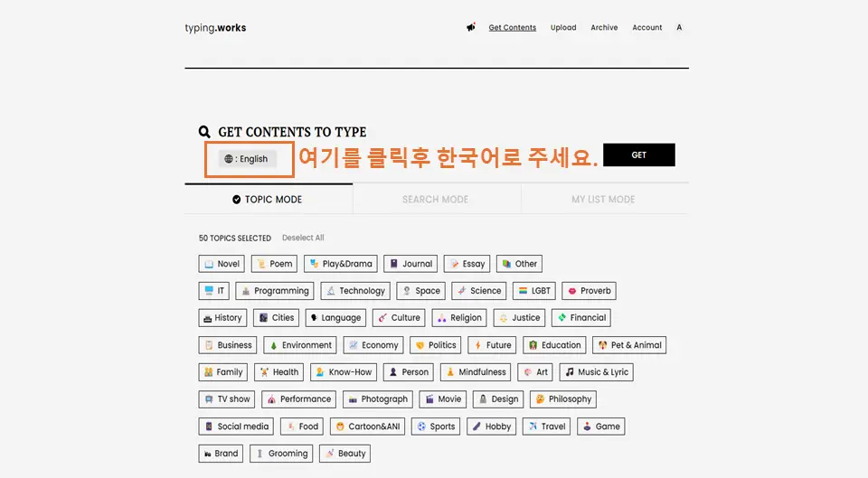Toggle the Programming topic
The width and height of the screenshot is (868, 478).
pyautogui.click(x=275, y=291)
